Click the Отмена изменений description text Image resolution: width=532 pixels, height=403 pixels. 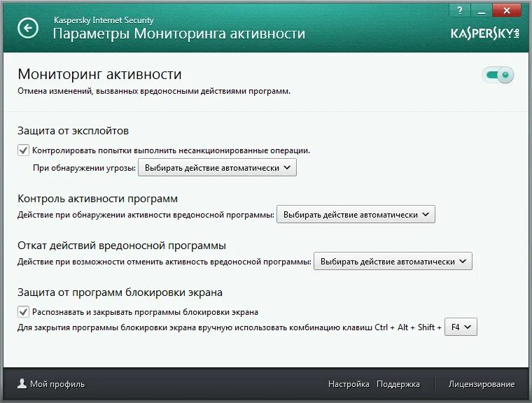pyautogui.click(x=154, y=91)
